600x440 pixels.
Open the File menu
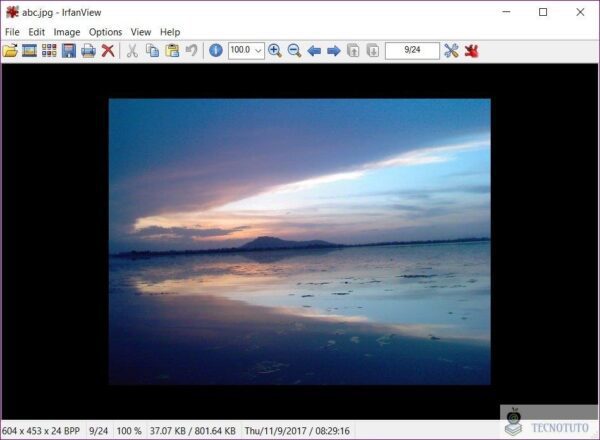tap(12, 32)
